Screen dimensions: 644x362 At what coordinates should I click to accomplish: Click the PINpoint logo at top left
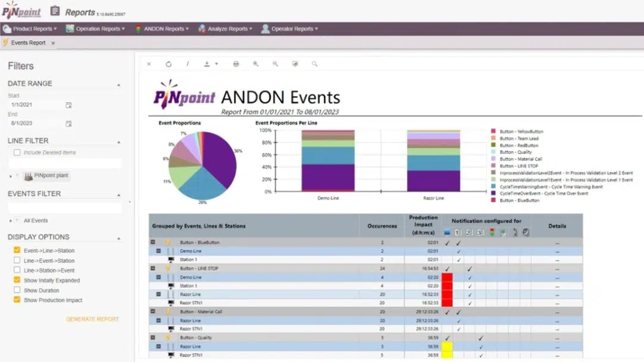pos(21,10)
